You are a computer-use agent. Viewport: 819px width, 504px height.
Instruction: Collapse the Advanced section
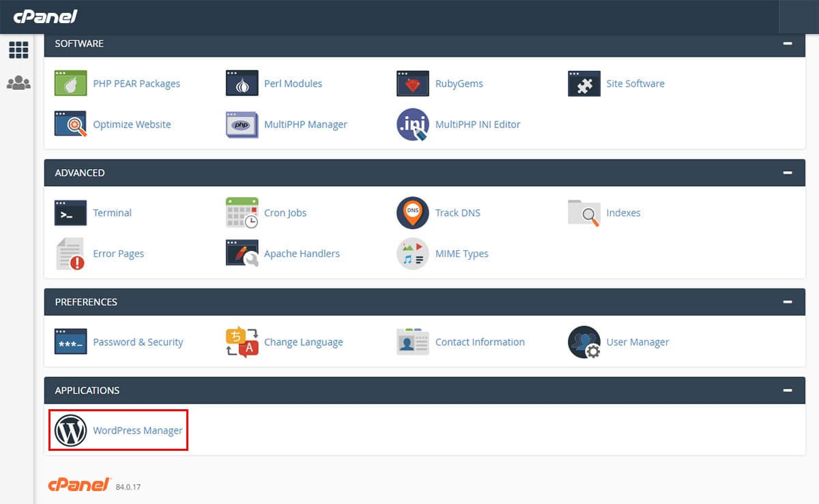pos(788,173)
